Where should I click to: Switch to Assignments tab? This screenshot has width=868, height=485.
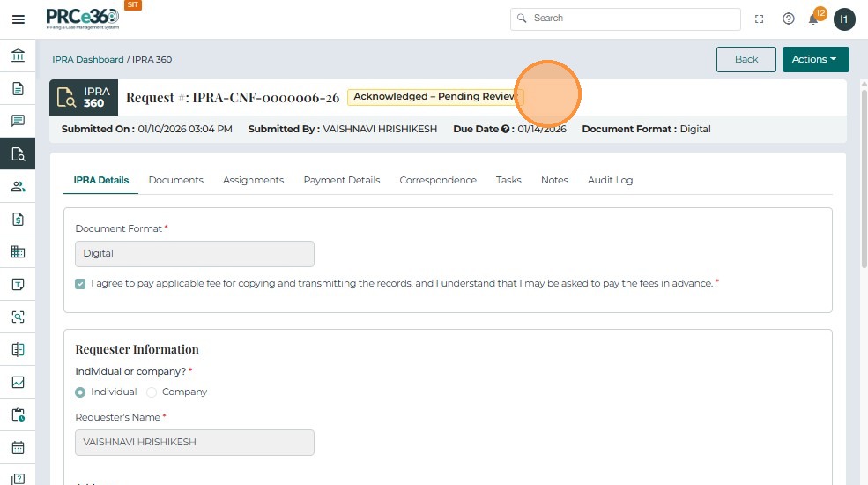click(x=253, y=180)
